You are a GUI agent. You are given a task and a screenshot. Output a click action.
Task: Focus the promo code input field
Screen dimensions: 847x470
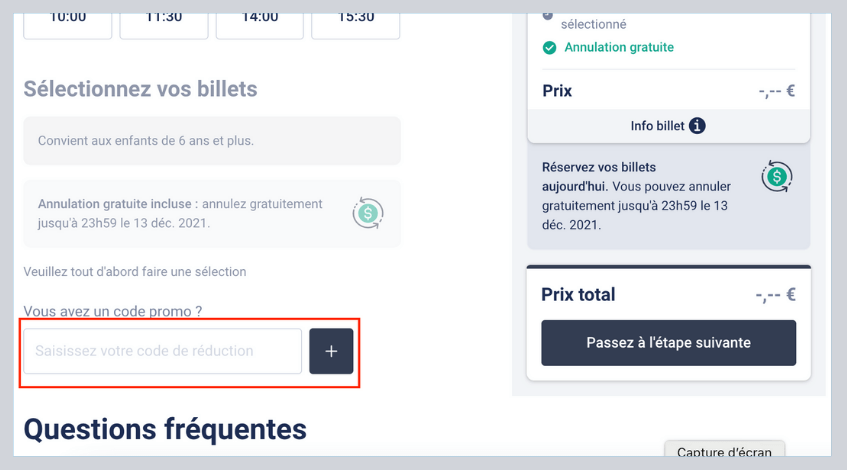click(x=163, y=351)
